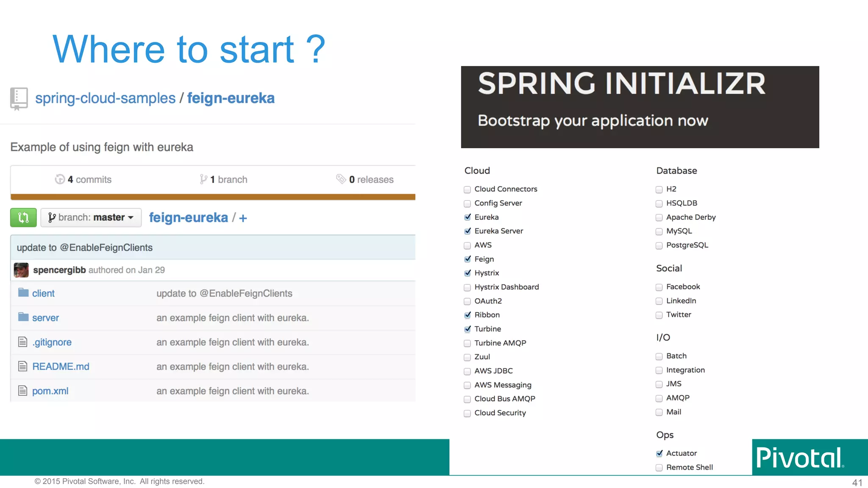Viewport: 868px width, 488px height.
Task: Click the latest commit message 'update to @EnableFeignClients'
Action: coord(85,248)
